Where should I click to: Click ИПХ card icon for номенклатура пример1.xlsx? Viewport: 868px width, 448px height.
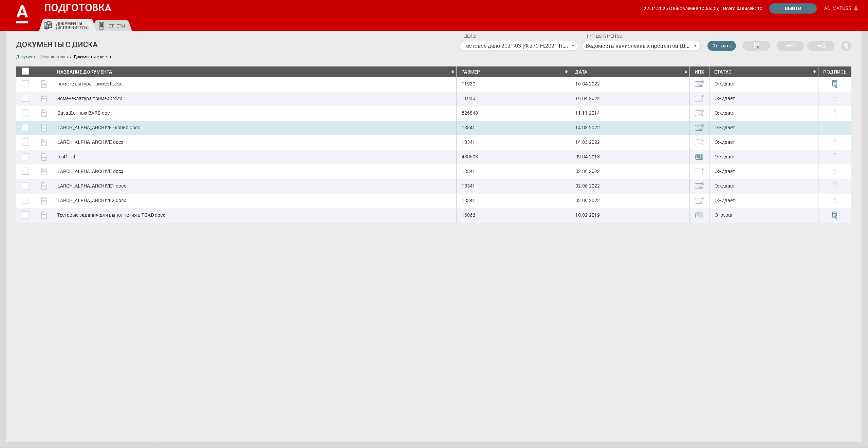[699, 84]
